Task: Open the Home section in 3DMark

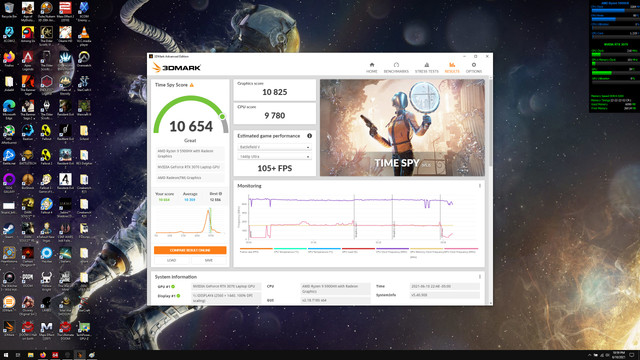Action: coord(371,68)
